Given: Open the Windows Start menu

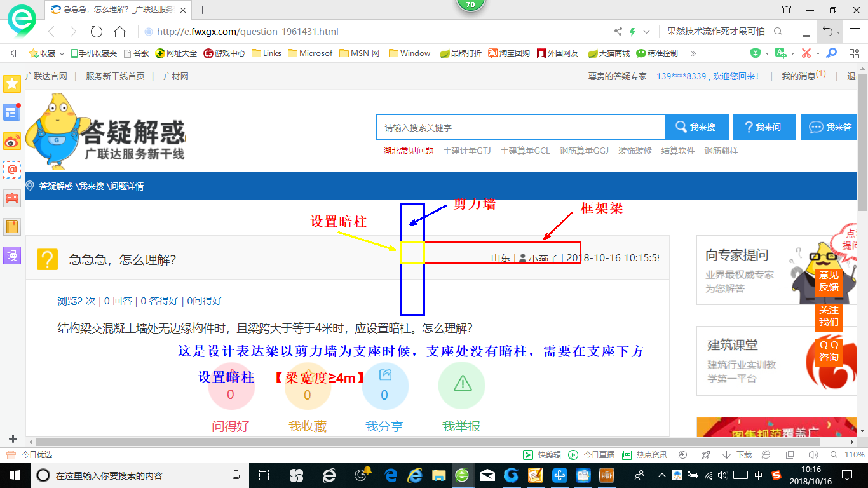Looking at the screenshot, I should [x=14, y=475].
